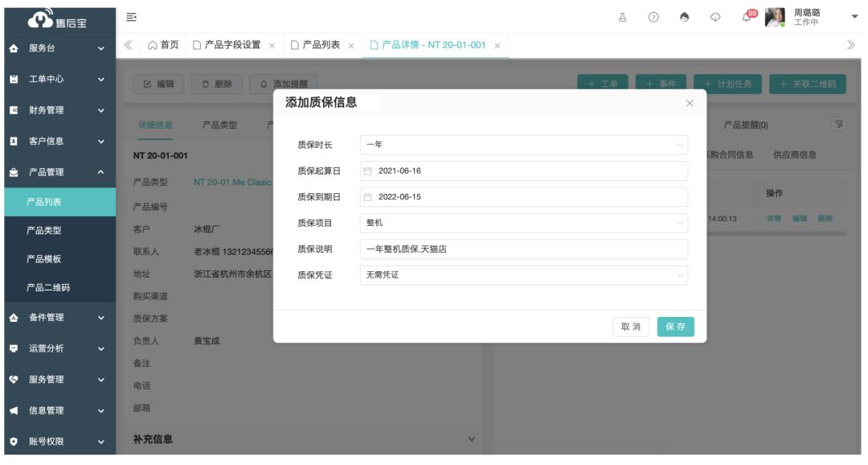Open the 质保时长 dropdown
868x465 pixels.
(523, 145)
